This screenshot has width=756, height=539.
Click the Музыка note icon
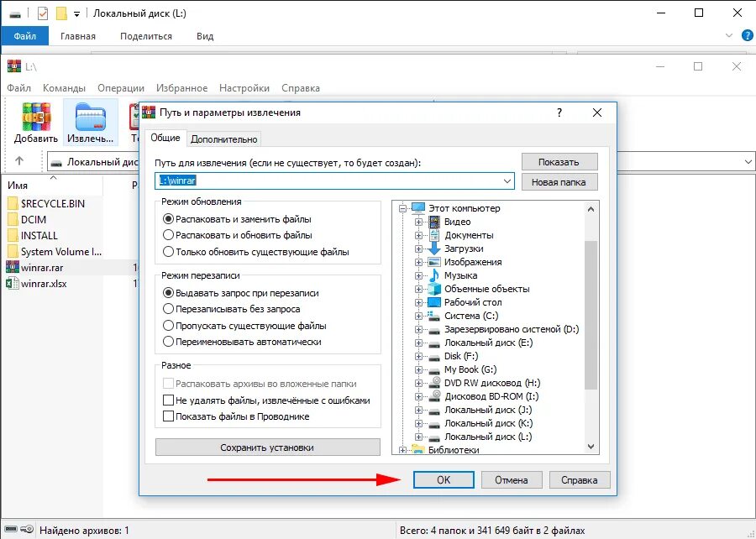pos(434,275)
